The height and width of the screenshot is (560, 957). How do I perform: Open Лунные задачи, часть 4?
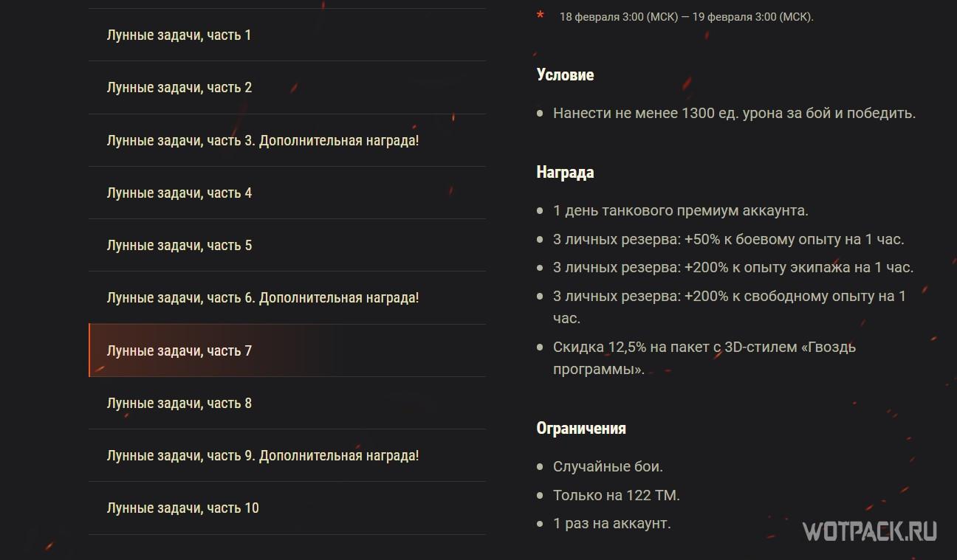coord(287,193)
